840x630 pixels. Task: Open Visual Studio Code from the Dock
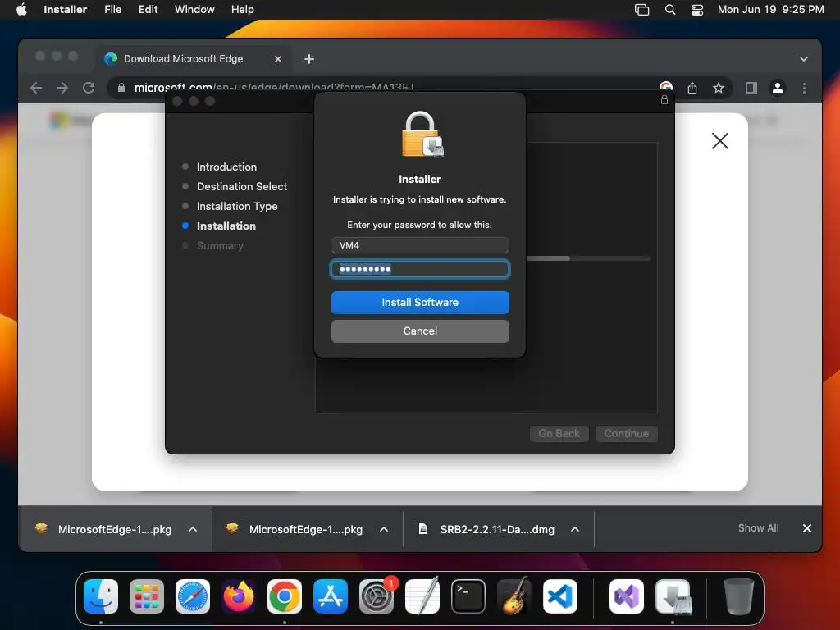click(x=559, y=596)
